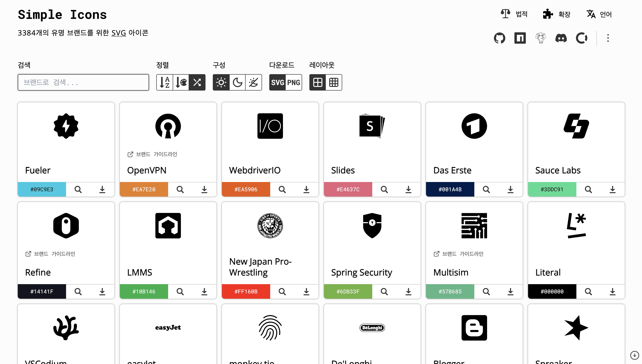The image size is (642, 364).
Task: Sort icons by color using palette icon
Action: click(181, 82)
